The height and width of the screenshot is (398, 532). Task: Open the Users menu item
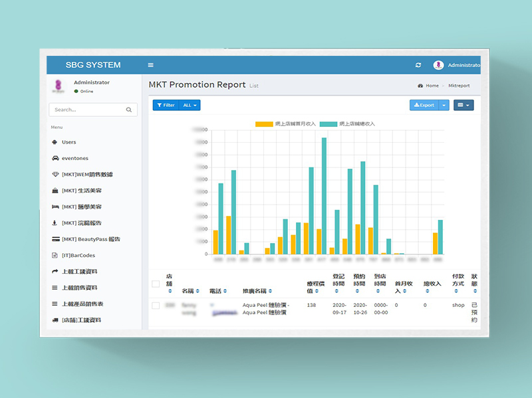coord(68,142)
